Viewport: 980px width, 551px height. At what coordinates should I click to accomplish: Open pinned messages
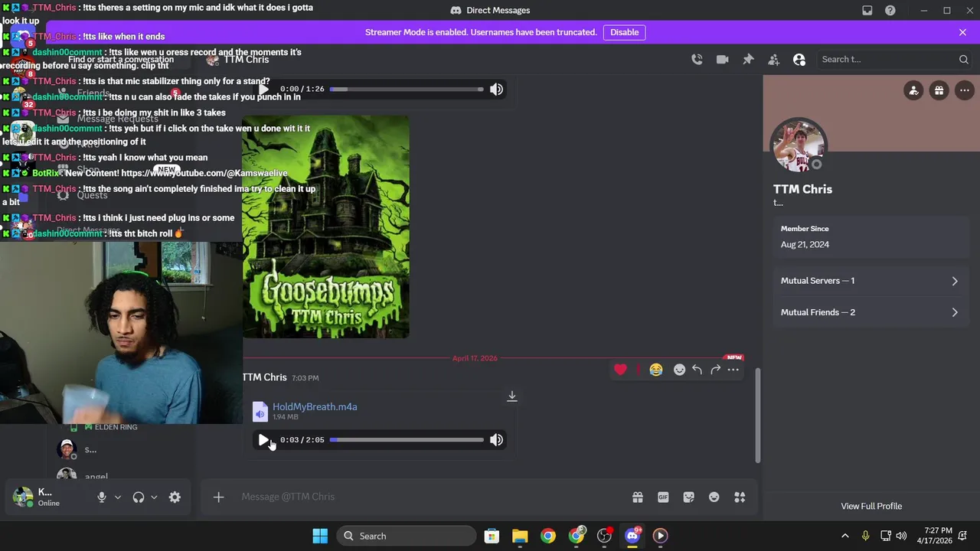[748, 59]
